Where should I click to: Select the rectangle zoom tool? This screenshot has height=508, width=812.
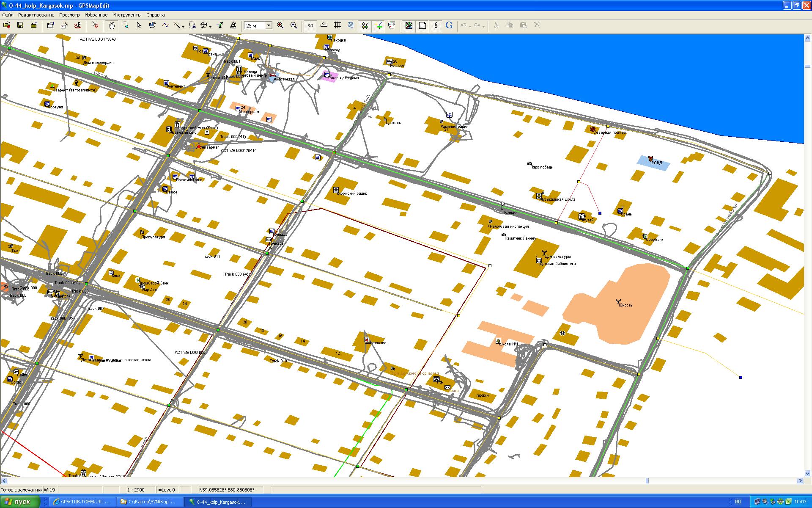(125, 25)
